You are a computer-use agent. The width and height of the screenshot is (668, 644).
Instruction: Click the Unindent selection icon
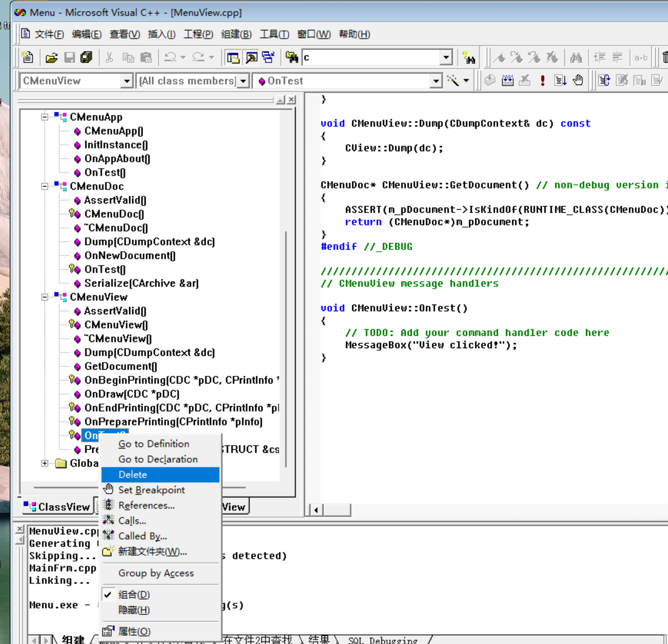618,57
